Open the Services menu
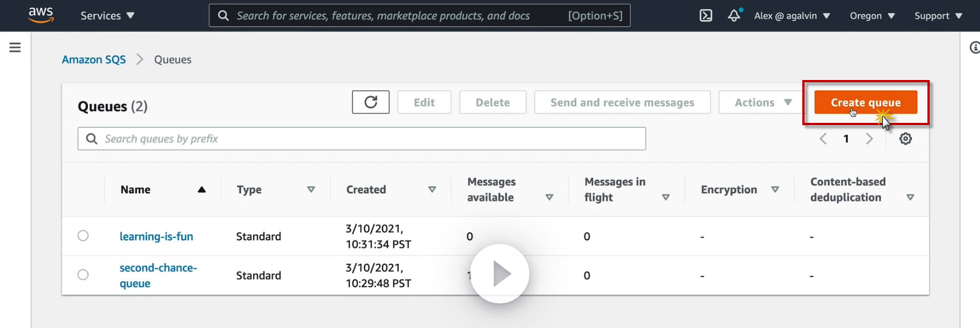Viewport: 980px width, 328px height. (107, 15)
